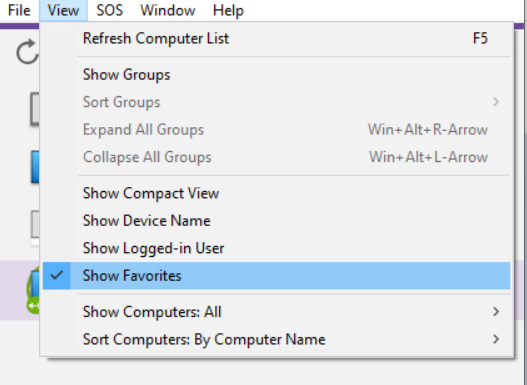Click the green connected computer icon

(33, 292)
